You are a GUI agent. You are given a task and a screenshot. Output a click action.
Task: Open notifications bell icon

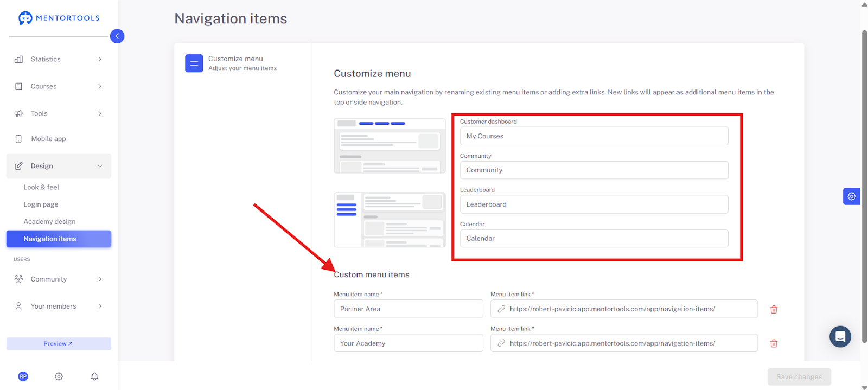[x=94, y=376]
